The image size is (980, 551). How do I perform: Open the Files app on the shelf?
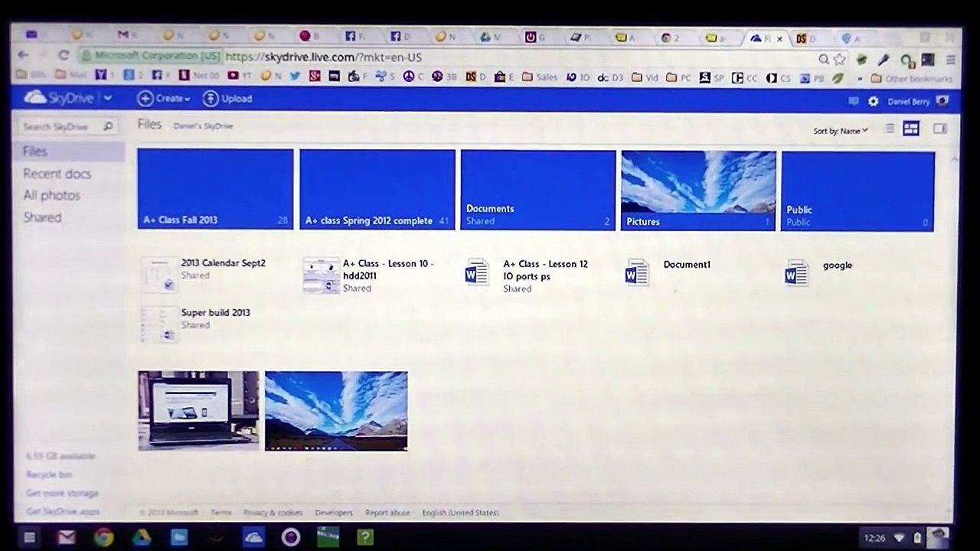178,537
